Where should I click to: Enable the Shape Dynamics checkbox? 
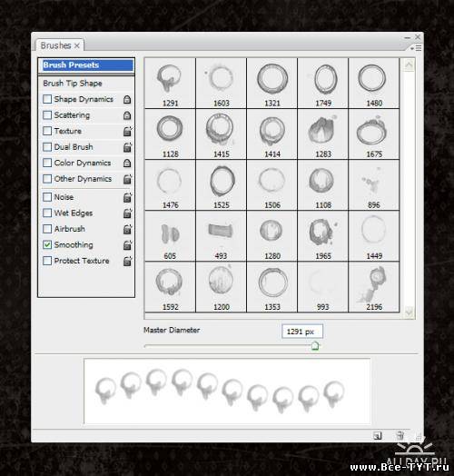[x=47, y=99]
